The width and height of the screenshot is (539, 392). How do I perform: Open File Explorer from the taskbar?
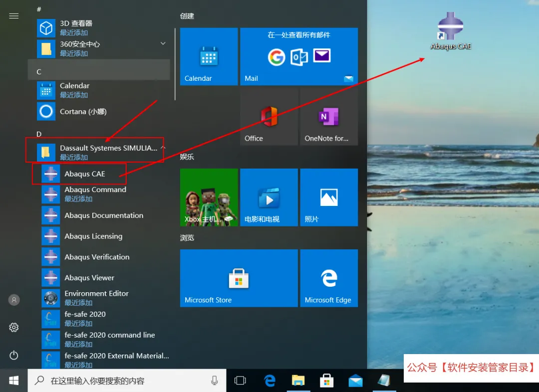click(x=298, y=381)
